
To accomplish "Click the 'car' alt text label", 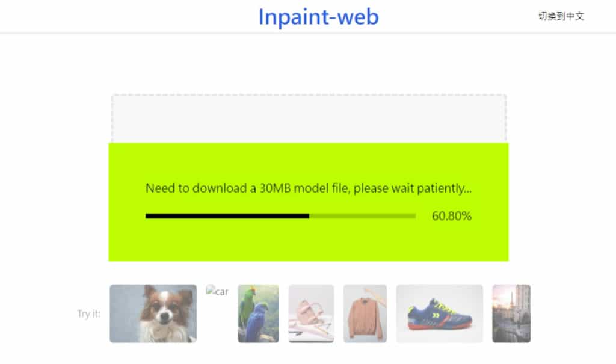I will [x=221, y=292].
